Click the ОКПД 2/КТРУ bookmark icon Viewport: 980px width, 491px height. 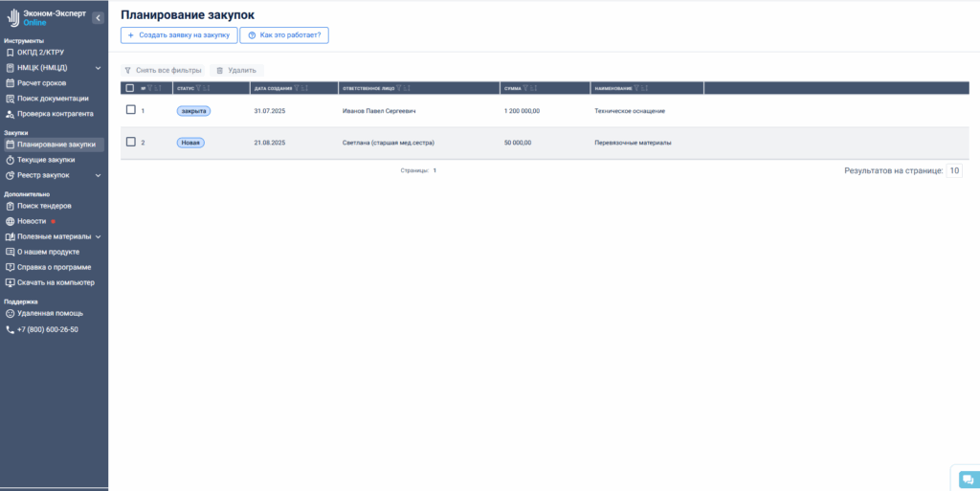[10, 53]
